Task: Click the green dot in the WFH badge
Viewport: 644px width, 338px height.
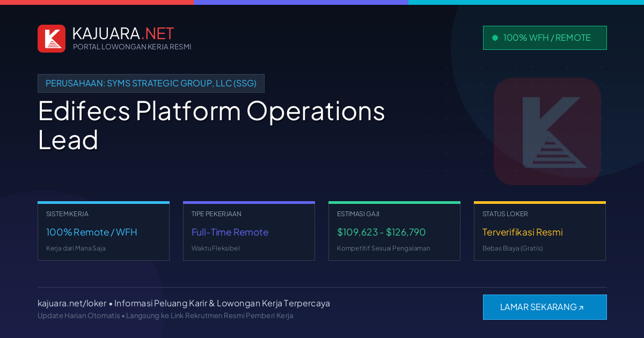Action: point(495,38)
